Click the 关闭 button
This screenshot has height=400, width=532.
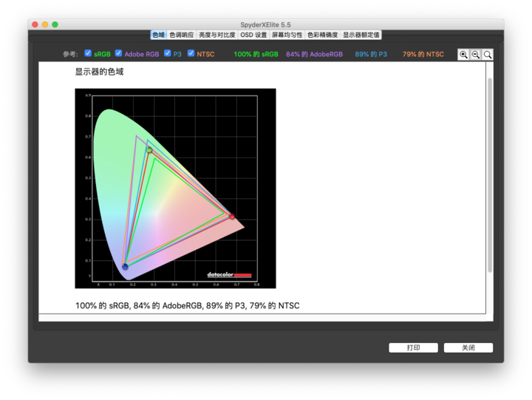click(x=468, y=348)
